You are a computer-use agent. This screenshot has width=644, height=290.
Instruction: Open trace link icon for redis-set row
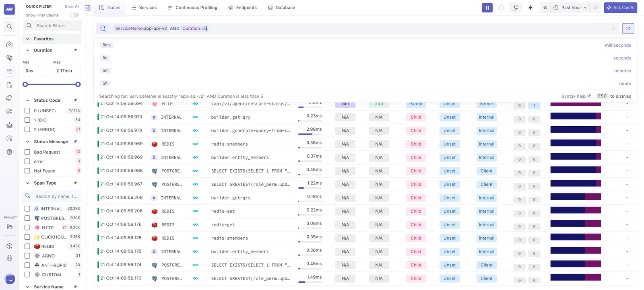coord(195,211)
